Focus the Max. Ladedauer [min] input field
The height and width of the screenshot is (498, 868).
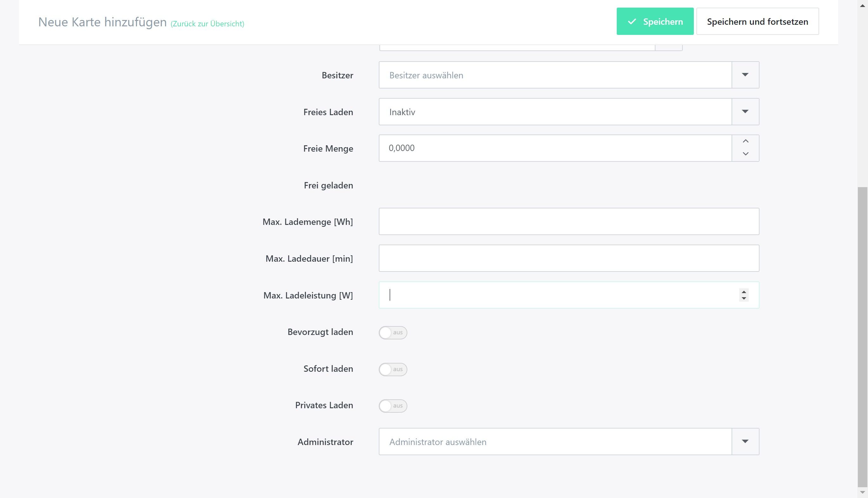coord(569,258)
